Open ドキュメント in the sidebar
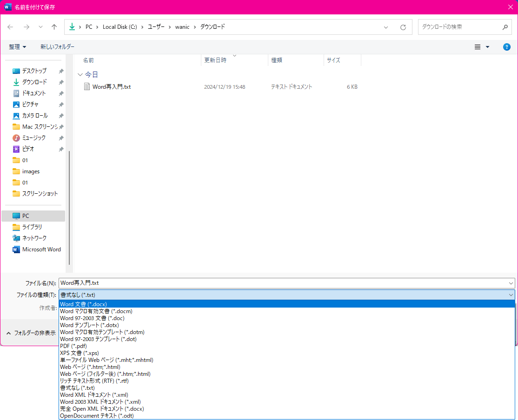Screen dimensions: 518x420 (33, 93)
